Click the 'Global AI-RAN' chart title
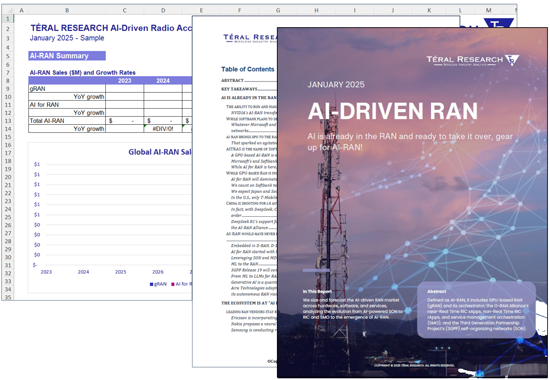550x380 pixels. point(160,152)
